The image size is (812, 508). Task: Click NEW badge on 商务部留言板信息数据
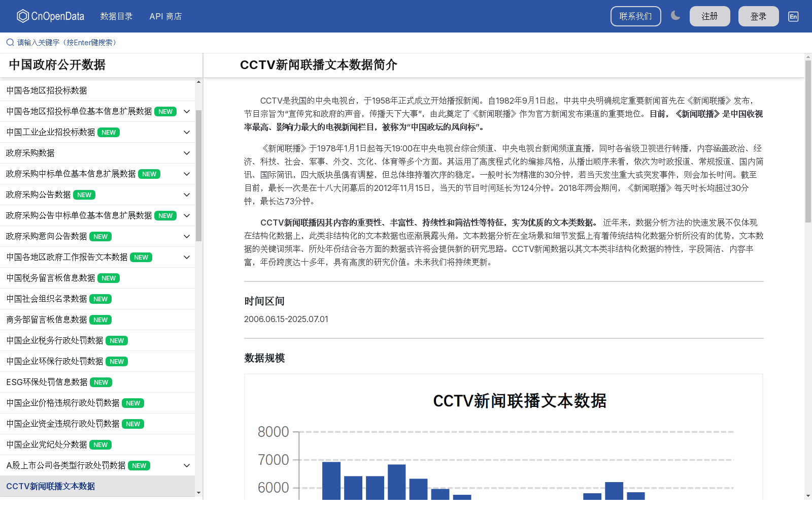click(x=100, y=320)
